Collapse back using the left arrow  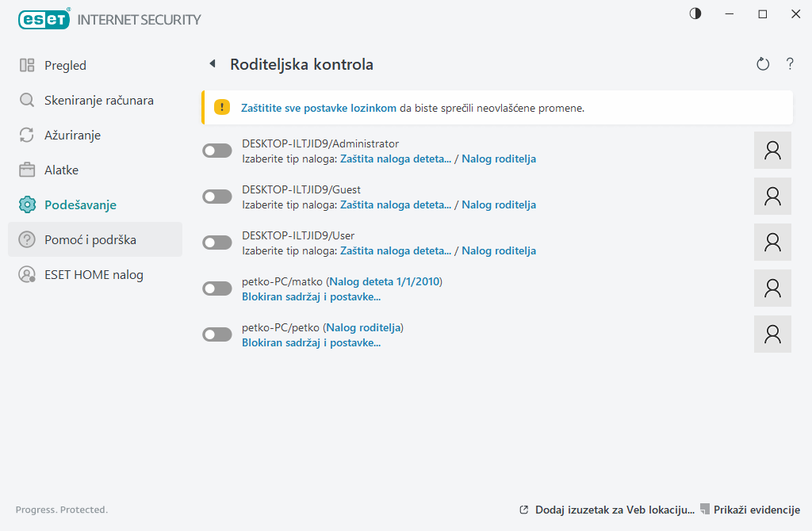tap(211, 63)
